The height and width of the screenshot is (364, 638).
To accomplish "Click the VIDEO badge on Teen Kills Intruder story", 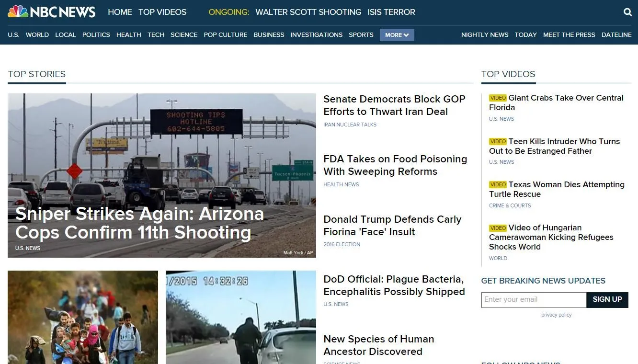I will [x=498, y=141].
